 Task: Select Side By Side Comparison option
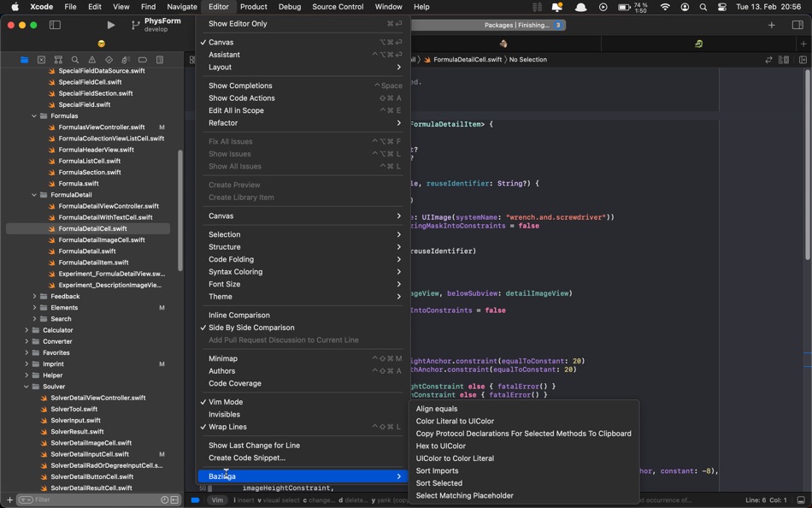[303, 328]
